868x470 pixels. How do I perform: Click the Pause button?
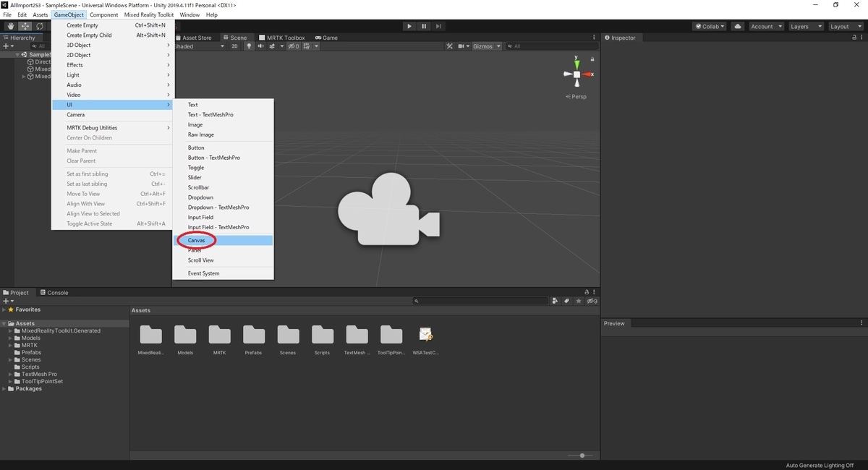click(x=424, y=26)
